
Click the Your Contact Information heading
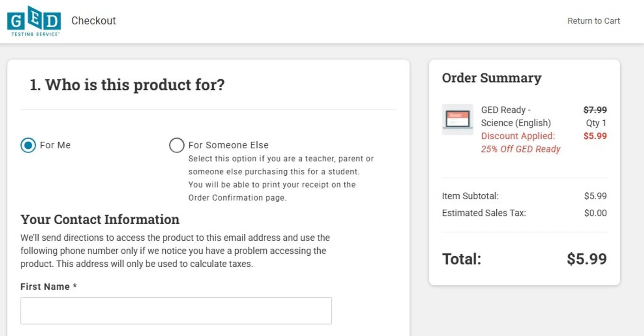pos(100,220)
